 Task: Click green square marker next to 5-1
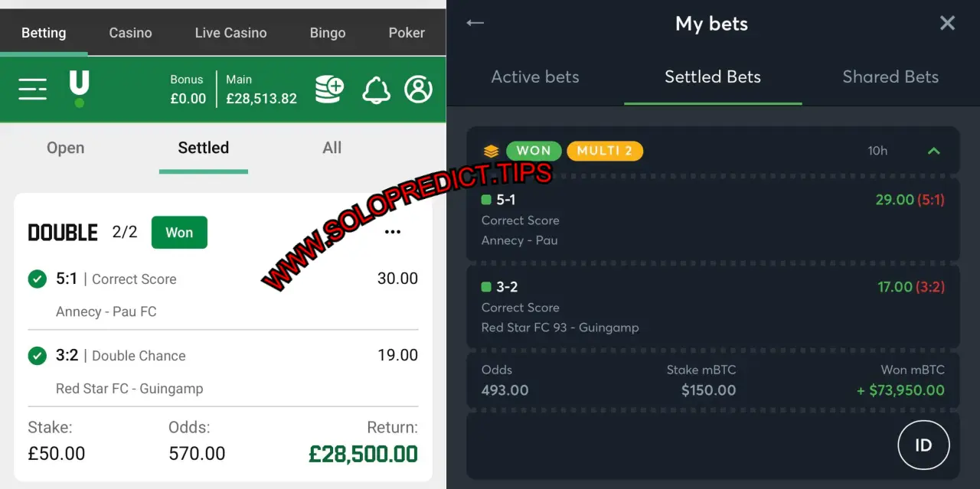[x=486, y=200]
